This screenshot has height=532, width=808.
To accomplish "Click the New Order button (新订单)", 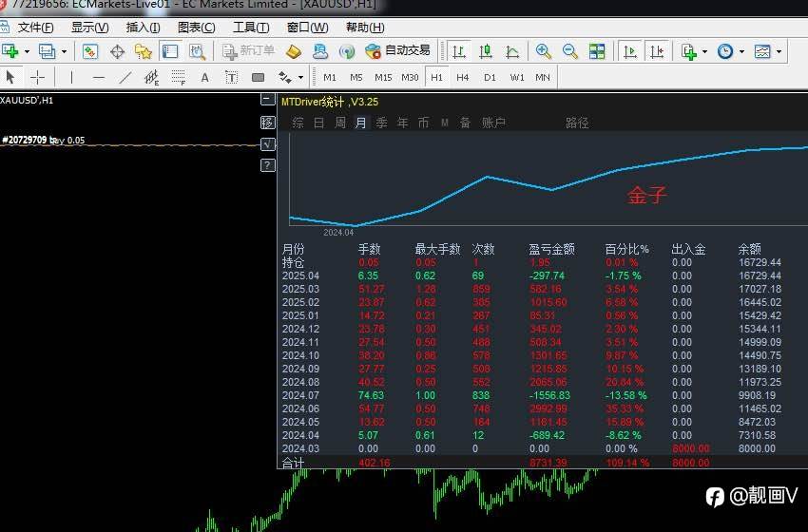I will (x=248, y=50).
